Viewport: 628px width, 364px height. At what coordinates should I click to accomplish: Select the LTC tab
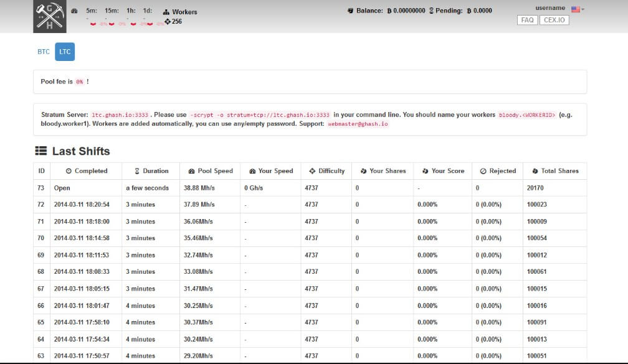point(65,52)
